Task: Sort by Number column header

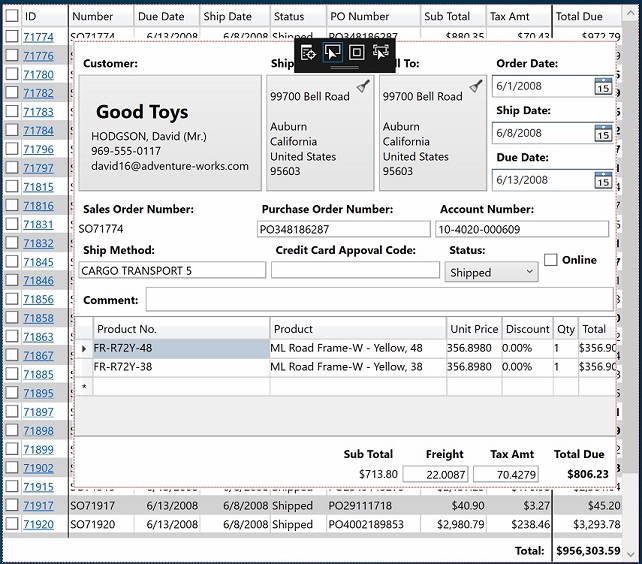Action: point(101,16)
